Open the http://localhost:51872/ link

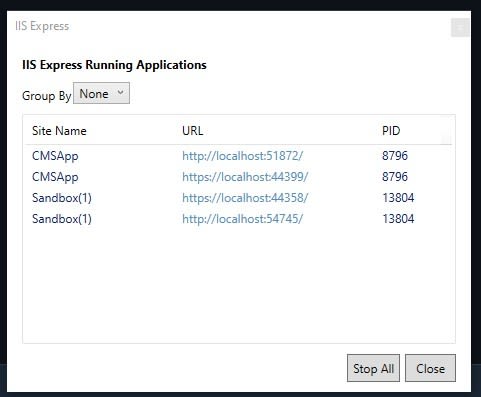(x=242, y=156)
